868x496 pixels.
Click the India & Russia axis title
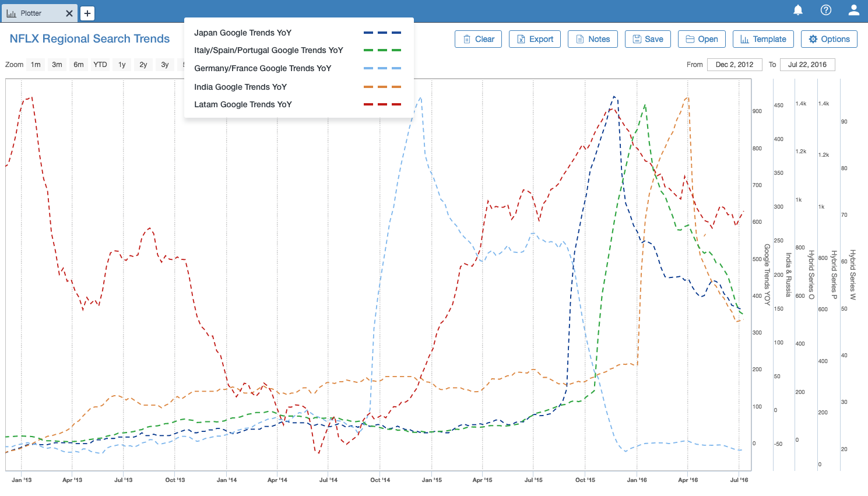pyautogui.click(x=788, y=275)
